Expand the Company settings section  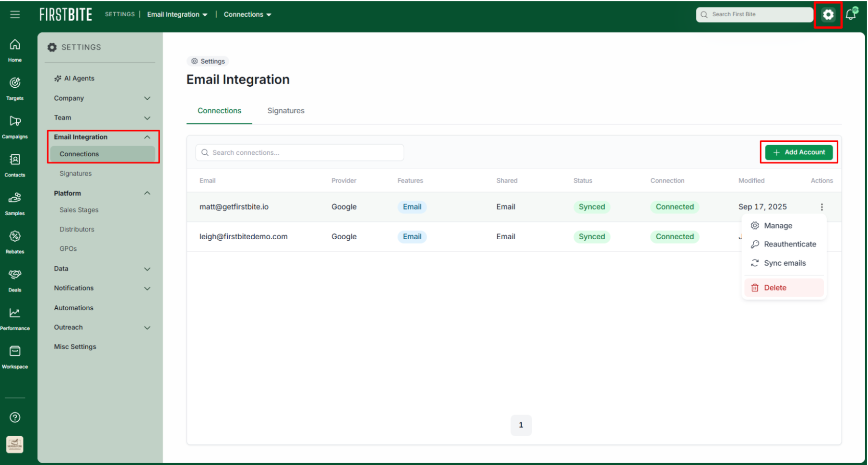point(102,98)
